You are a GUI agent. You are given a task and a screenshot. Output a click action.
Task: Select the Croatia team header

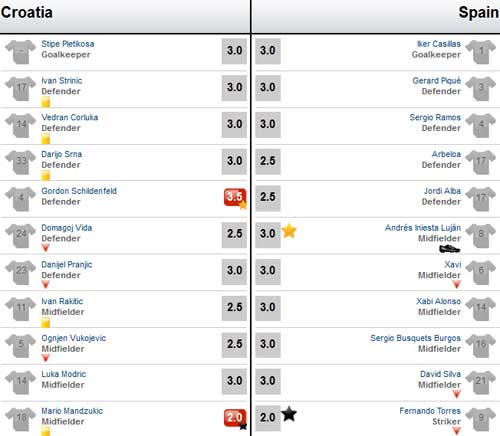(x=27, y=13)
